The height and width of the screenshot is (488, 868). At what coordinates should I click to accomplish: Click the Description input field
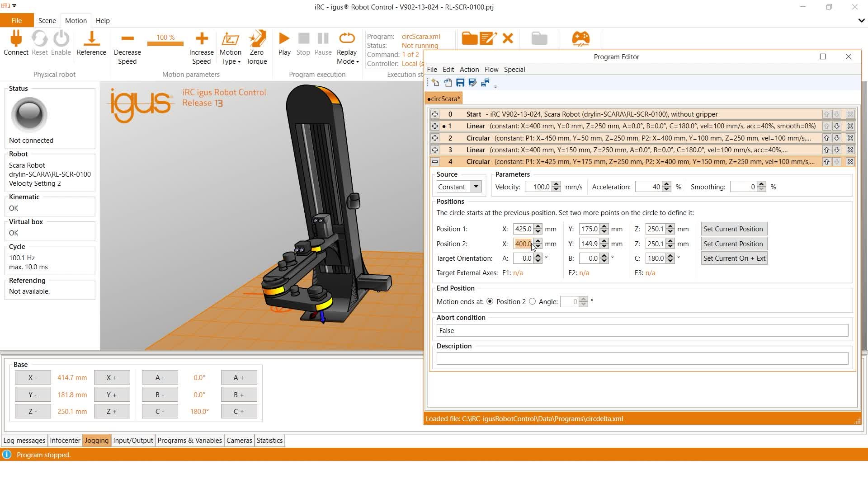coord(642,359)
